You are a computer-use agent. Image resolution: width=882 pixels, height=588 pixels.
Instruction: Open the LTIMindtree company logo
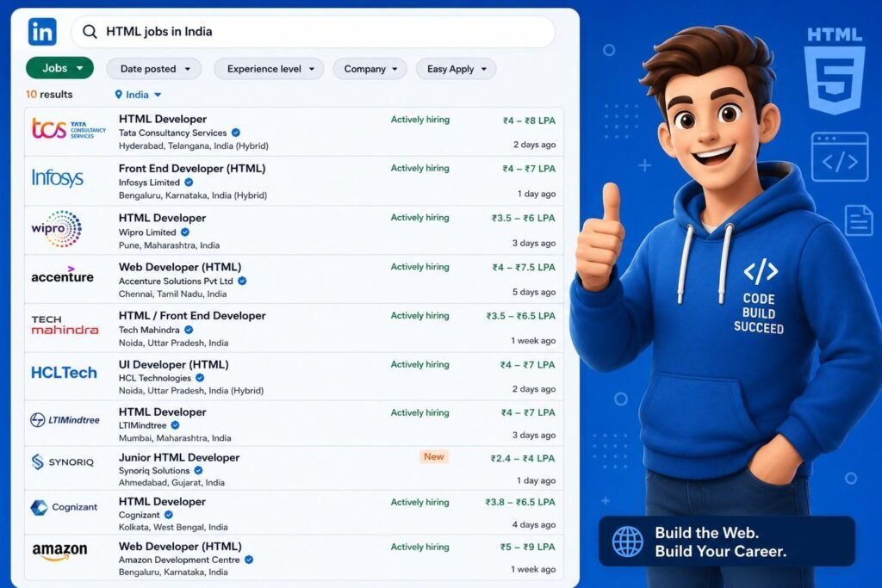pyautogui.click(x=65, y=420)
